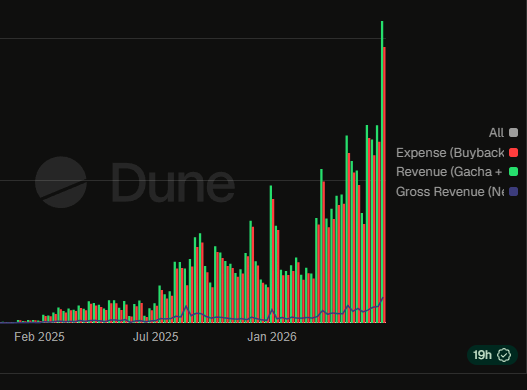Select the tallest red expense bar

click(384, 185)
